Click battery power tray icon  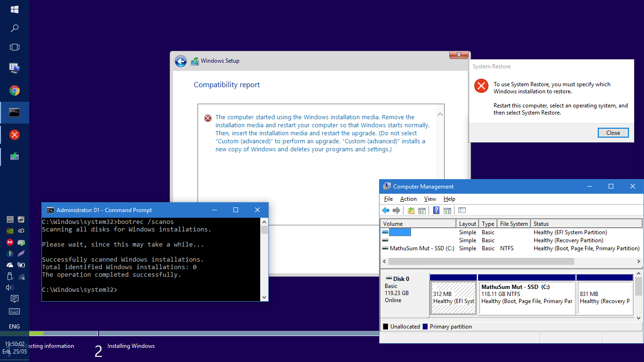pos(21,265)
